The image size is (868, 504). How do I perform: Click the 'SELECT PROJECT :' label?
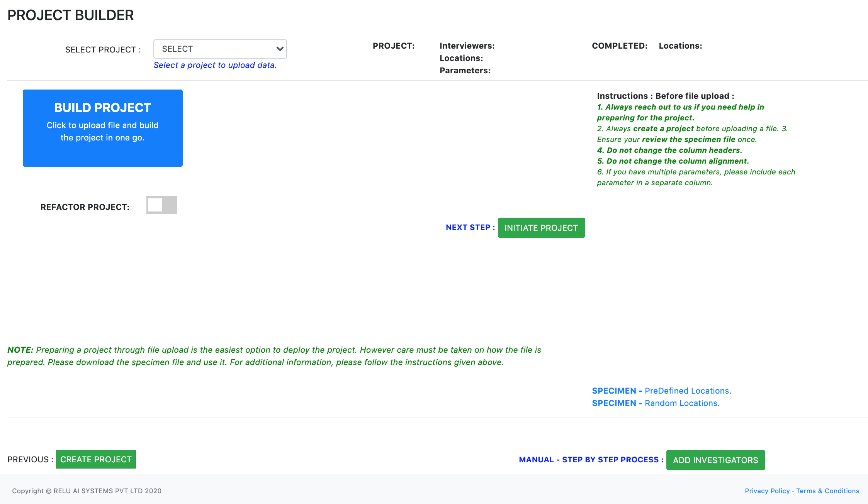103,50
